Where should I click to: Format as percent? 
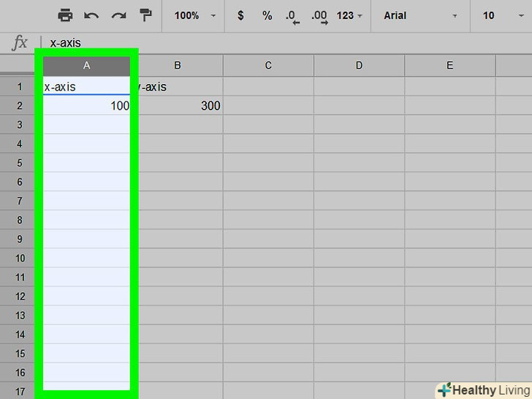[267, 15]
